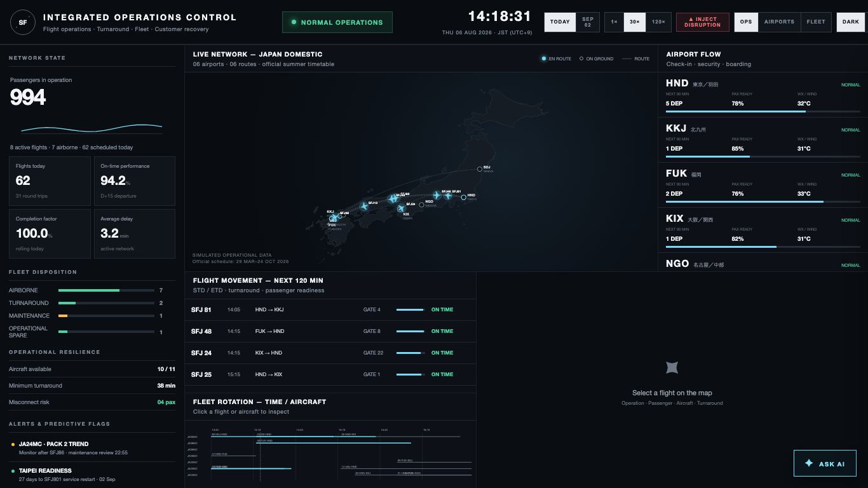
Task: Switch to the Airports tab
Action: [x=779, y=22]
